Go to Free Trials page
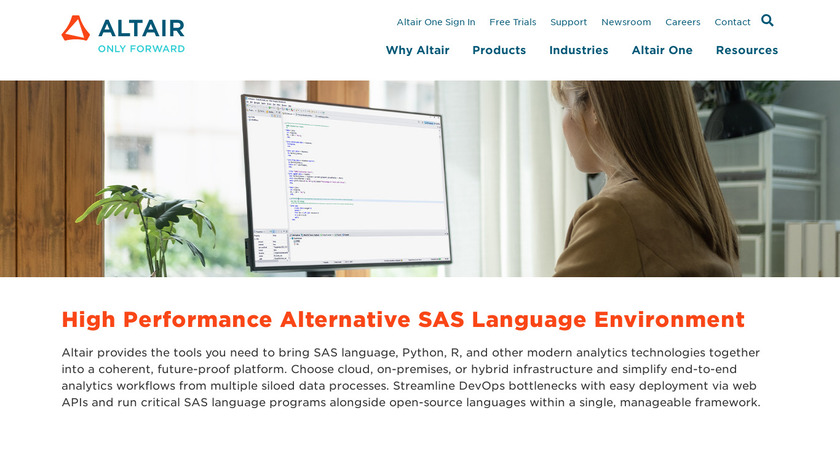This screenshot has width=840, height=472. 513,22
